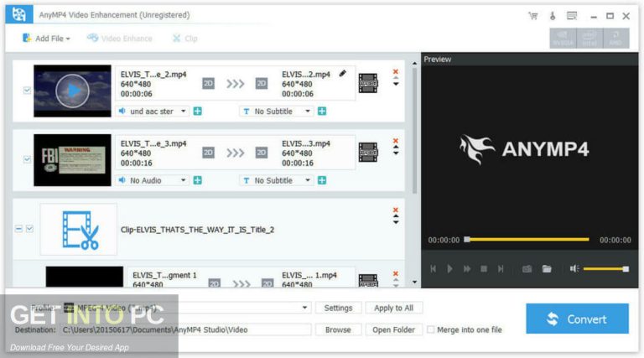Mute the preview volume speaker
Screen dimensions: 644x358
click(x=574, y=268)
